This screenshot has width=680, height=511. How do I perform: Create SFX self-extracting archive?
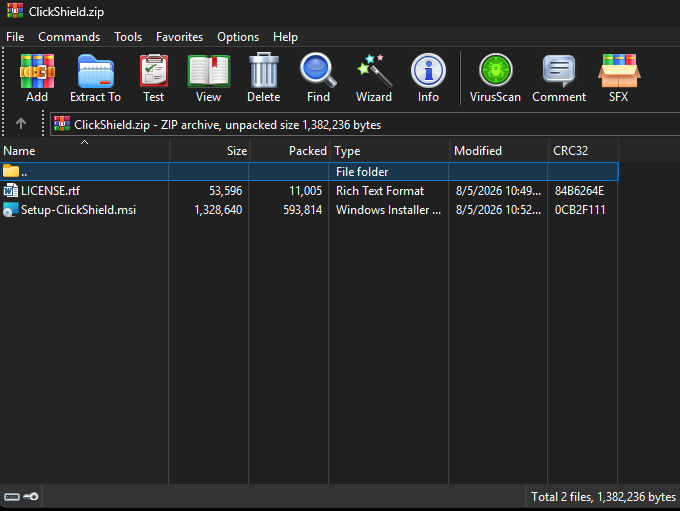[x=619, y=71]
